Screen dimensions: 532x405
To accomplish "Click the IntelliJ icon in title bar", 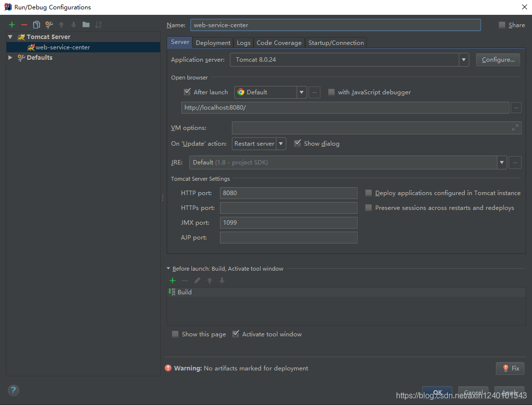I will (x=7, y=7).
